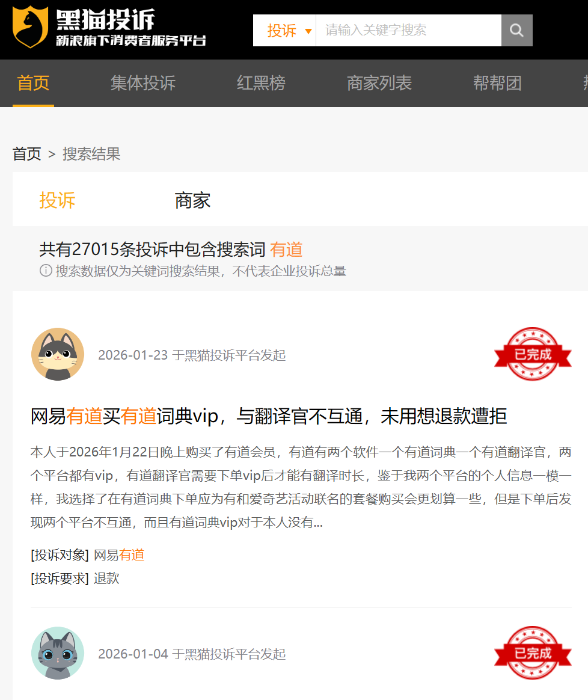This screenshot has height=700, width=588.
Task: Click the [投诉要求] label
Action: (60, 578)
